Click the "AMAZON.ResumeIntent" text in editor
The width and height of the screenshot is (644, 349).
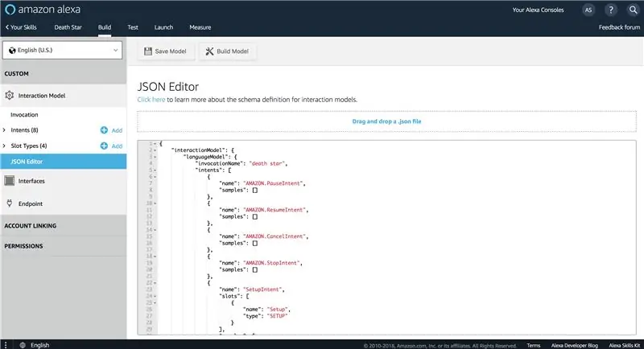pyautogui.click(x=275, y=210)
